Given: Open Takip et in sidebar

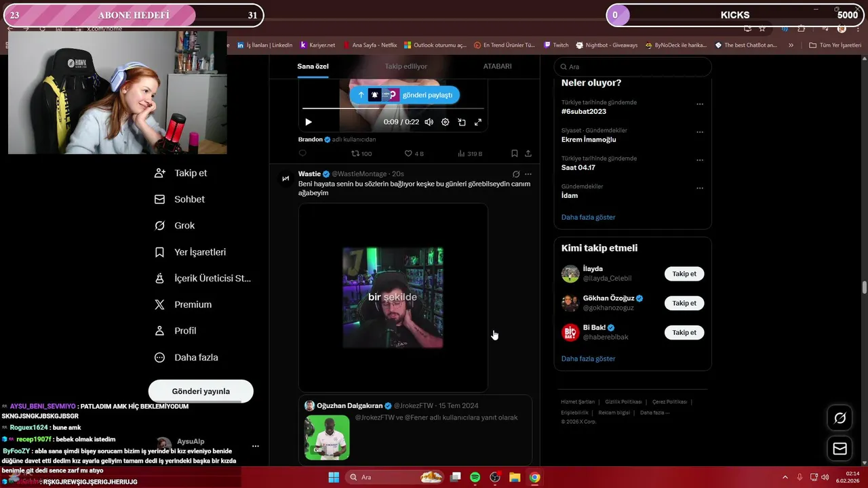Looking at the screenshot, I should point(181,173).
